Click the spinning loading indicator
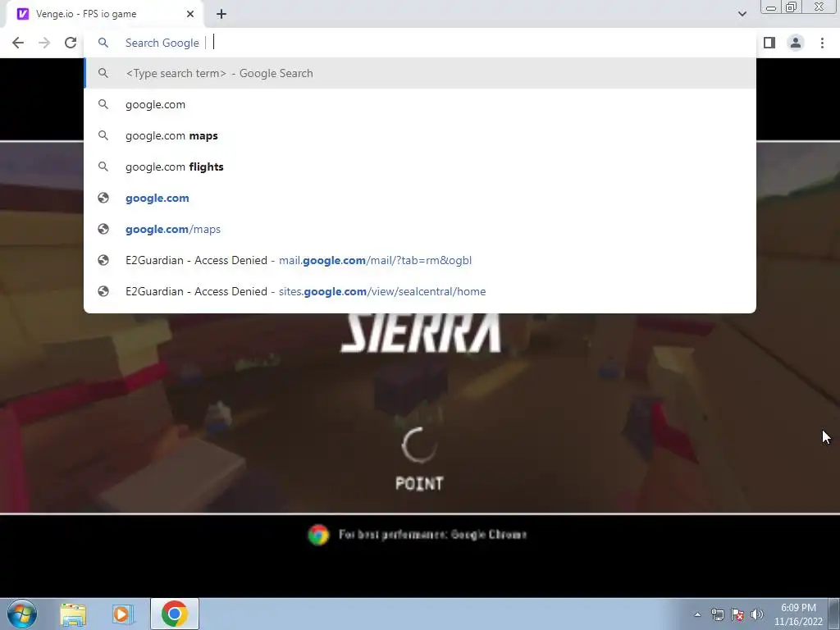The height and width of the screenshot is (630, 840). pyautogui.click(x=419, y=445)
